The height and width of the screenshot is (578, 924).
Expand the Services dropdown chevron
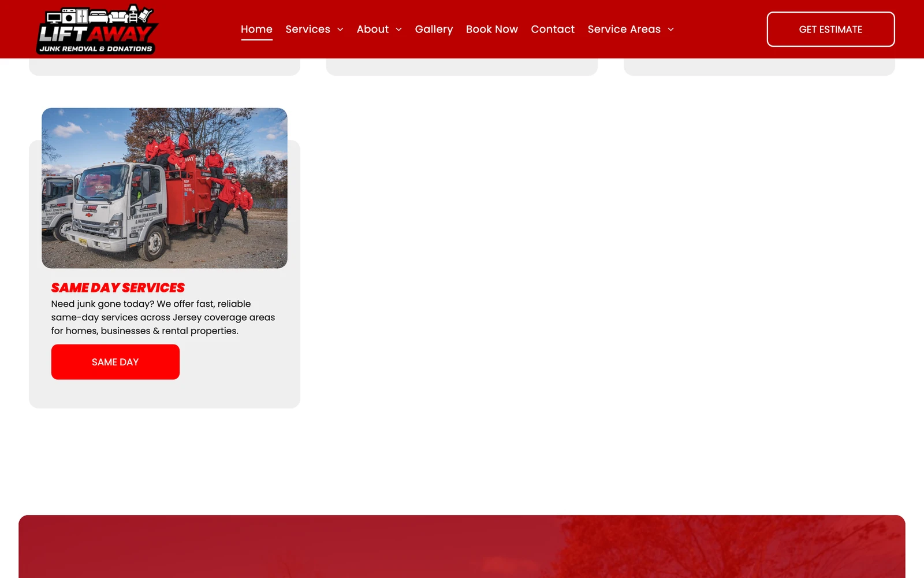(340, 29)
